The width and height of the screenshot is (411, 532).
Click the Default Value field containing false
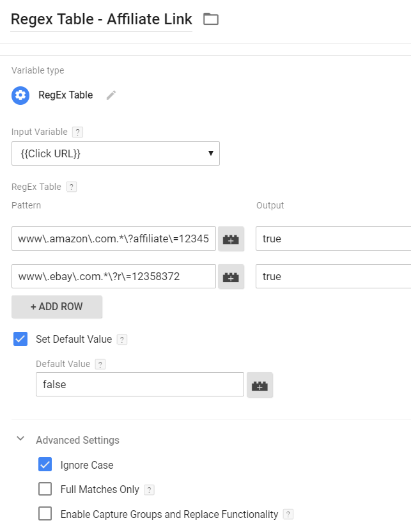point(140,384)
